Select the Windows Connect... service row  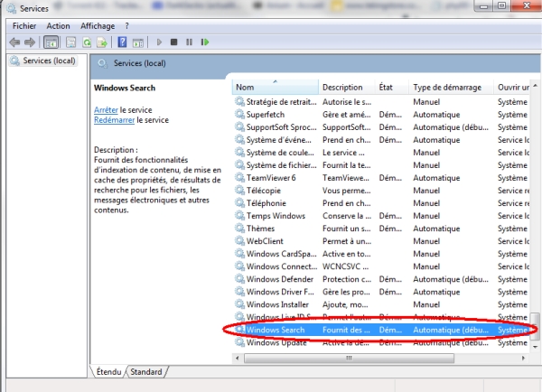[381, 266]
